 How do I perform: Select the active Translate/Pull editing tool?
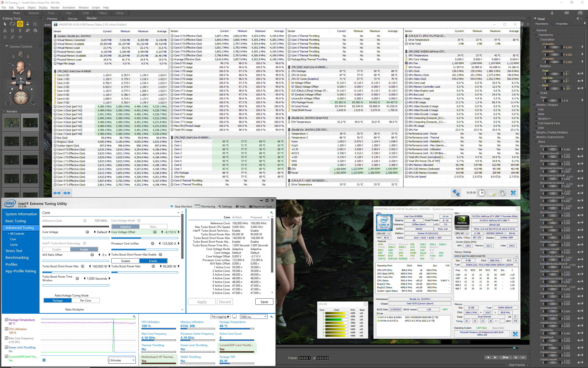coord(20,24)
